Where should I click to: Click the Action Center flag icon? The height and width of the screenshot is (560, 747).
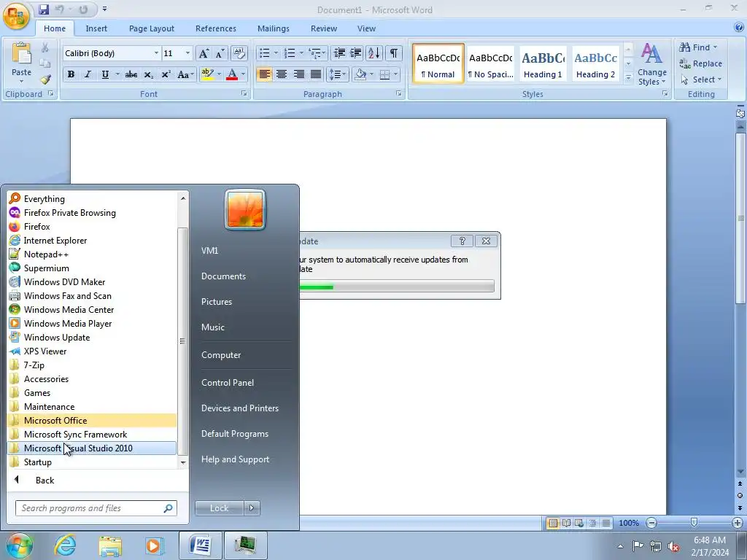pyautogui.click(x=638, y=546)
